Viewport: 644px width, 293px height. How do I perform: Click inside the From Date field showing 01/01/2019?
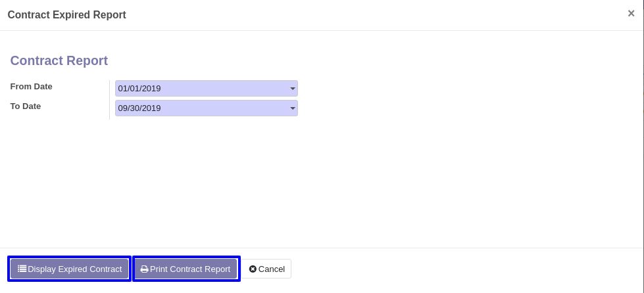pyautogui.click(x=206, y=89)
